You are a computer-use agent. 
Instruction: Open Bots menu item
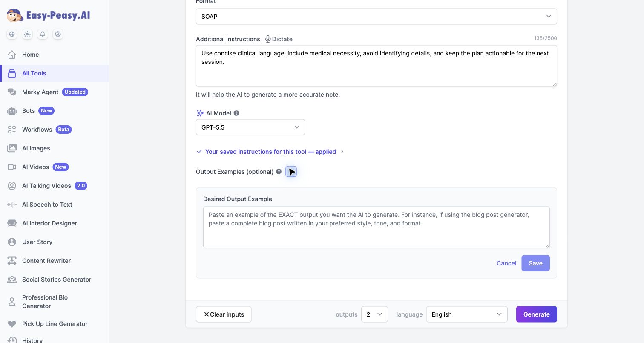pos(54,111)
